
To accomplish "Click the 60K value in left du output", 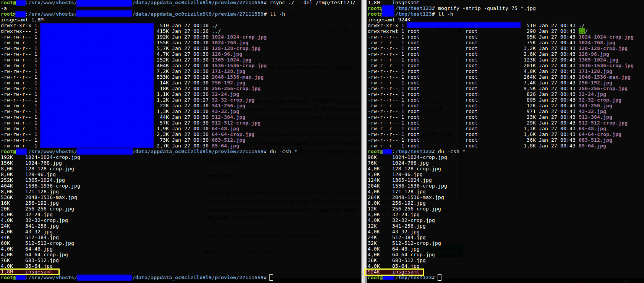I will point(5,243).
